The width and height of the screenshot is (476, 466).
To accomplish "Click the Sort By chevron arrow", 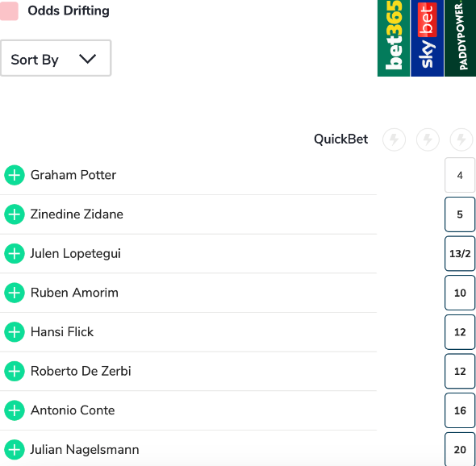I will point(87,59).
